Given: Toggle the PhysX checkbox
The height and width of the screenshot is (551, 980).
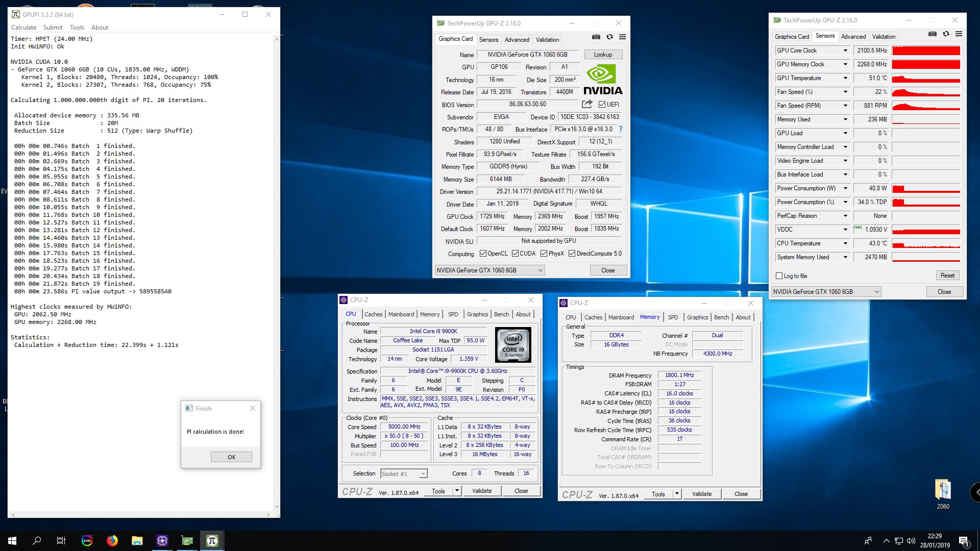Looking at the screenshot, I should [544, 254].
